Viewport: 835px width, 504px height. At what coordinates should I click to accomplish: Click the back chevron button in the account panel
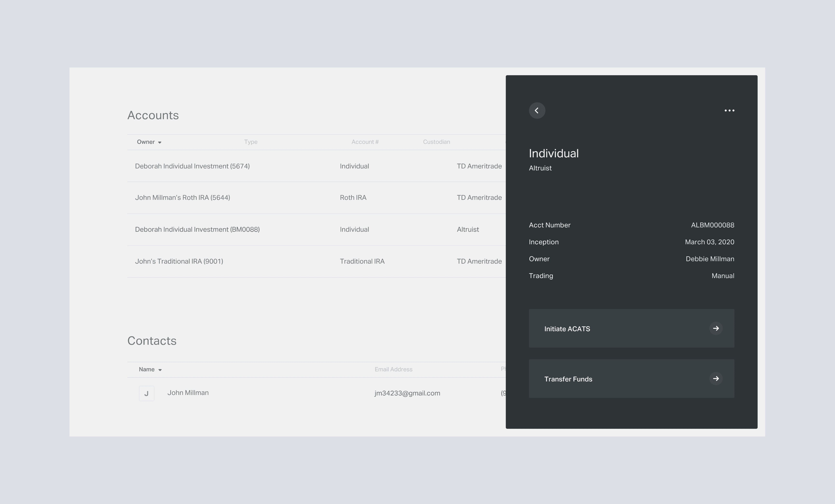[537, 110]
